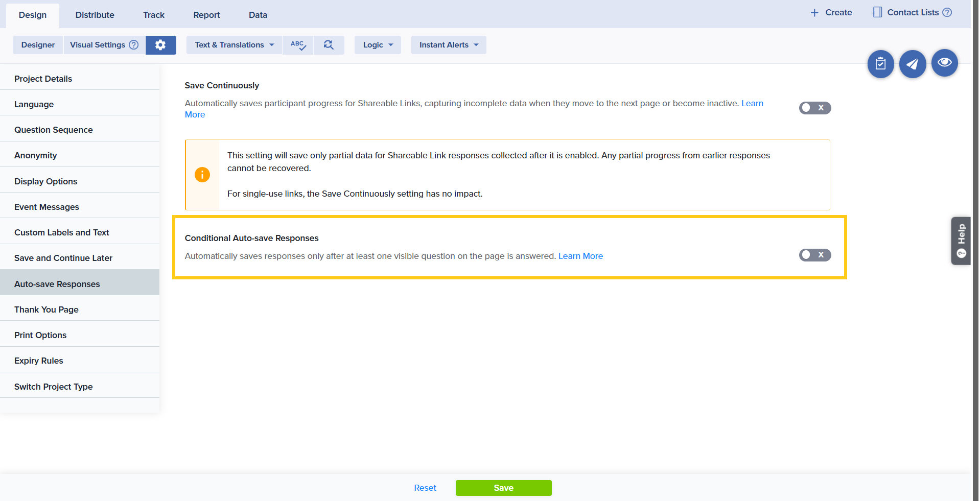Open the Instant Alerts dropdown
Image resolution: width=980 pixels, height=501 pixels.
click(x=448, y=45)
